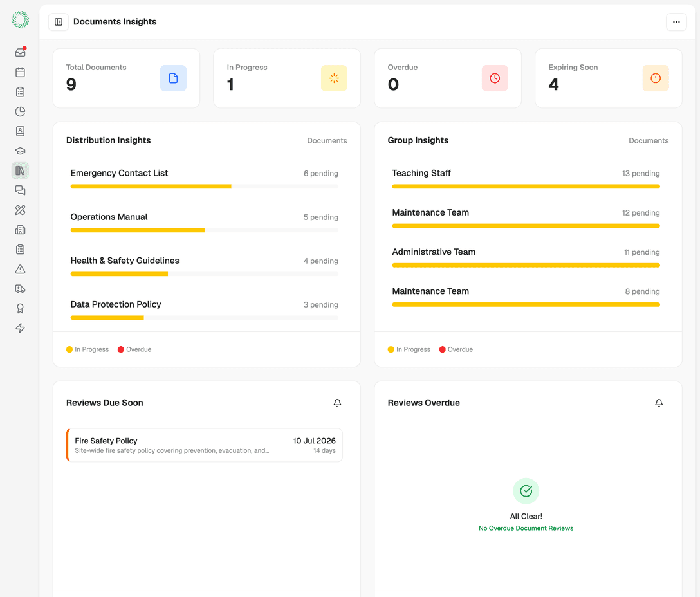Viewport: 700px width, 597px height.
Task: Open the Expiring Soon stat card
Action: (609, 78)
